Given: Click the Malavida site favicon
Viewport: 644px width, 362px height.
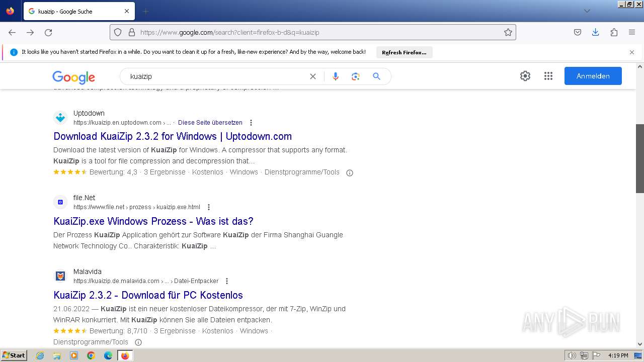Looking at the screenshot, I should click(x=60, y=276).
